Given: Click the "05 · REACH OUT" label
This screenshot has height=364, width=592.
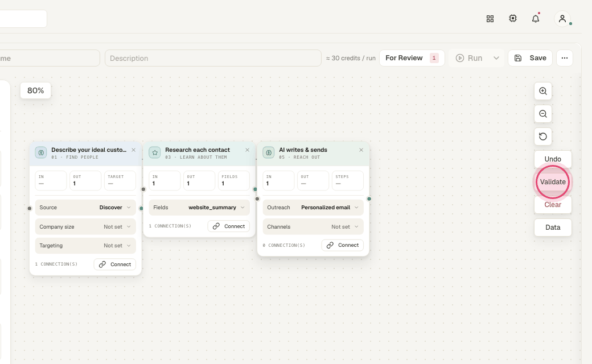Looking at the screenshot, I should click(x=299, y=158).
